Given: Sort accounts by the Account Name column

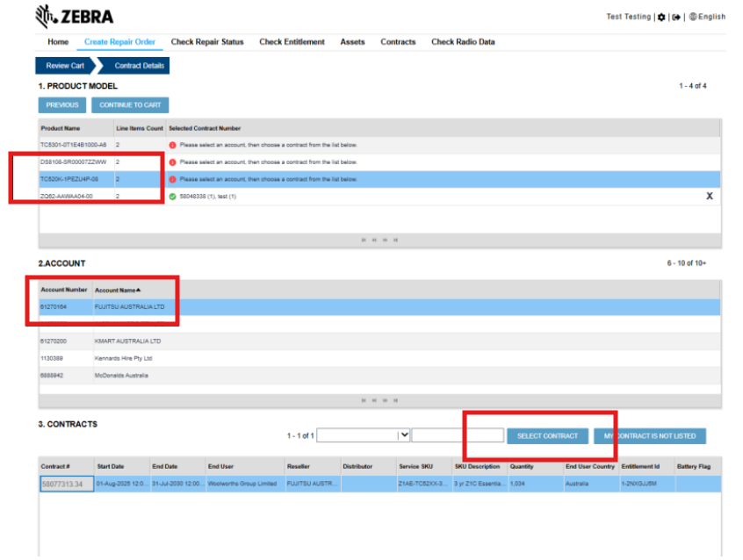Looking at the screenshot, I should click(118, 290).
